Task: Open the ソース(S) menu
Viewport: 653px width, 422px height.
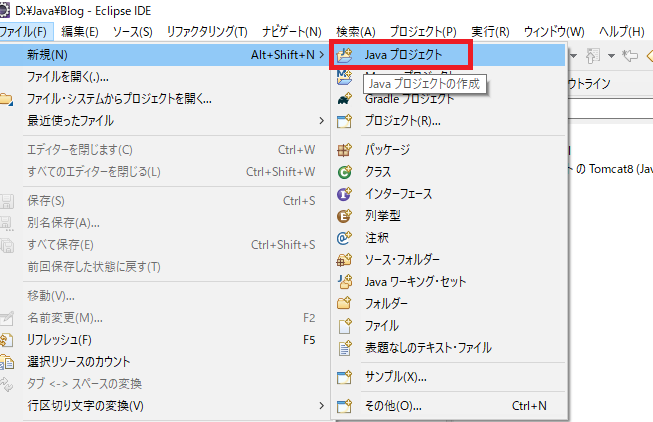Action: tap(132, 32)
